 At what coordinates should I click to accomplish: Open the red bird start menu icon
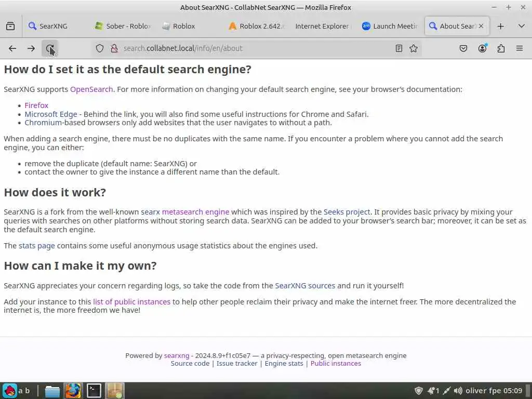(10, 391)
